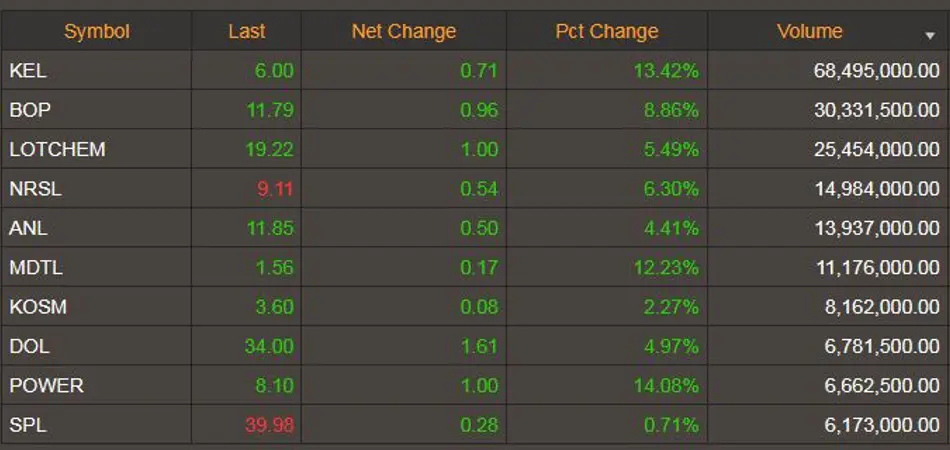
Task: Sort table by Symbol column header
Action: point(97,32)
